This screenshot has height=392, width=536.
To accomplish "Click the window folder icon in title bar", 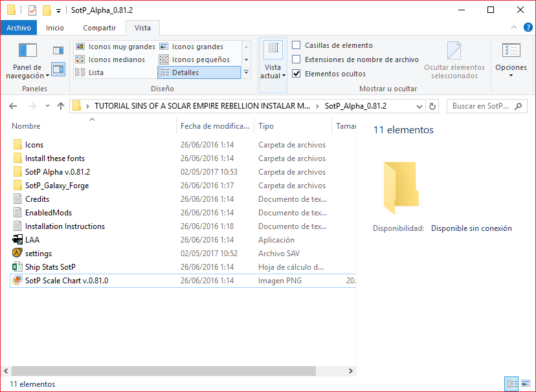I will pyautogui.click(x=11, y=10).
